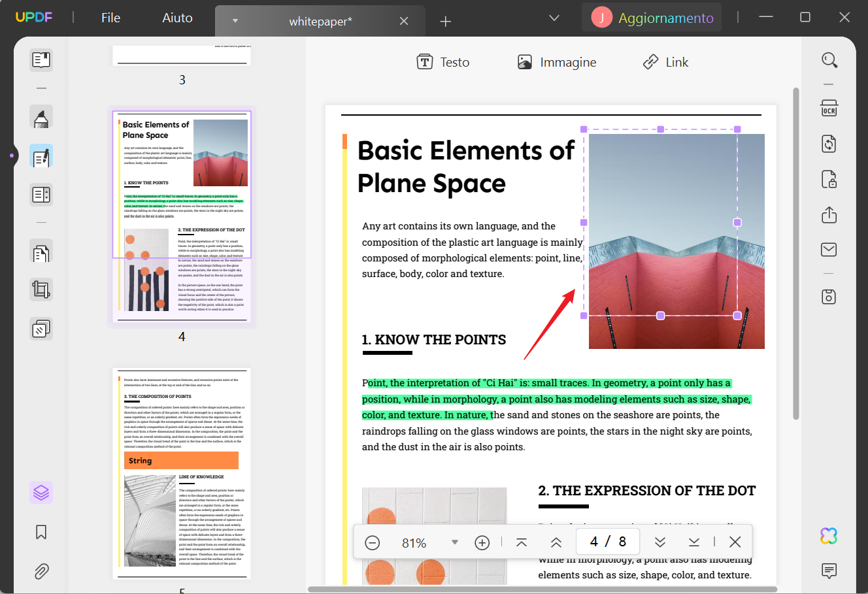
Task: Send the file by email icon
Action: tap(829, 250)
